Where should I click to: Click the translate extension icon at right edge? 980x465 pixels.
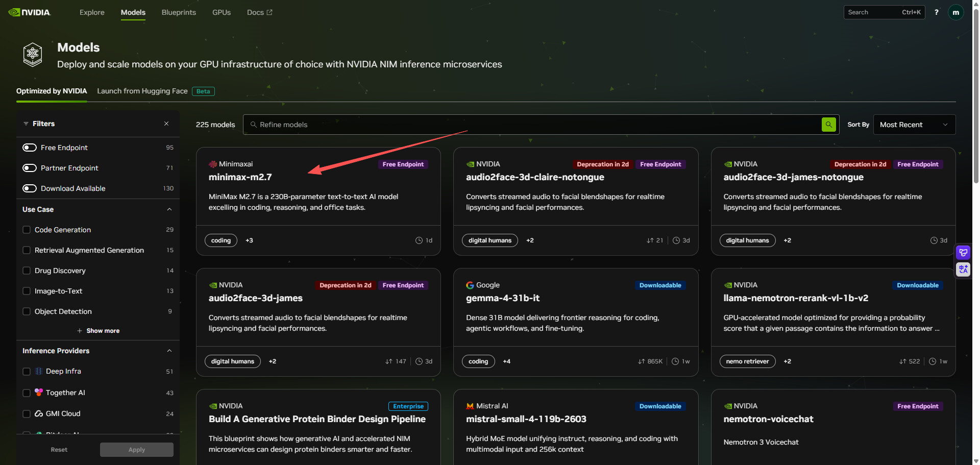[x=963, y=269]
